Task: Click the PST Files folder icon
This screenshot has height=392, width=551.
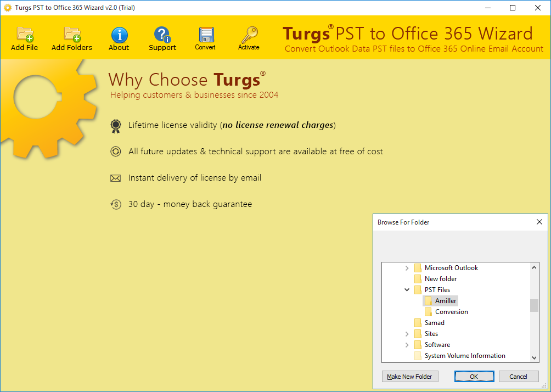Action: point(418,290)
